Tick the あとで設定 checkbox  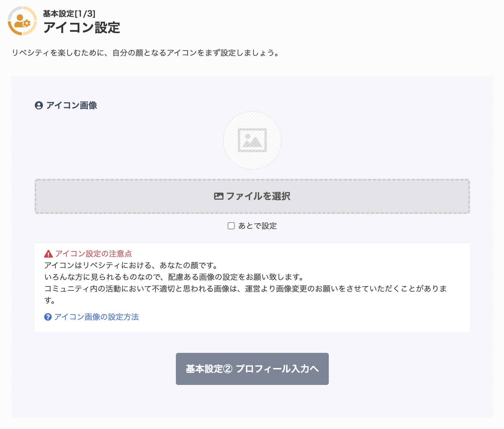click(x=231, y=226)
